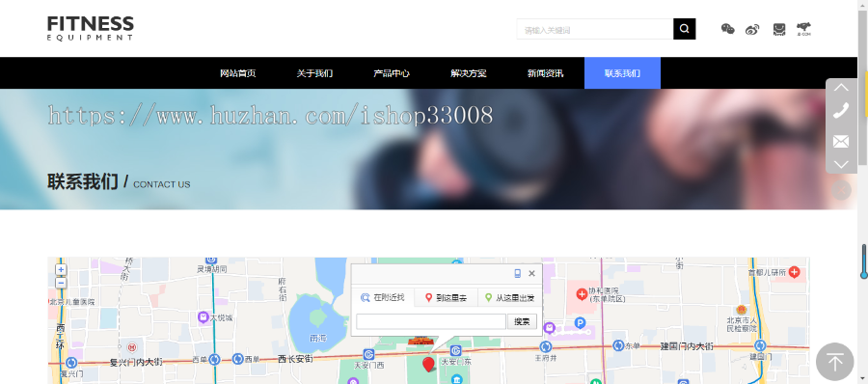Click the 天安门西 subway station icon

pos(368,354)
